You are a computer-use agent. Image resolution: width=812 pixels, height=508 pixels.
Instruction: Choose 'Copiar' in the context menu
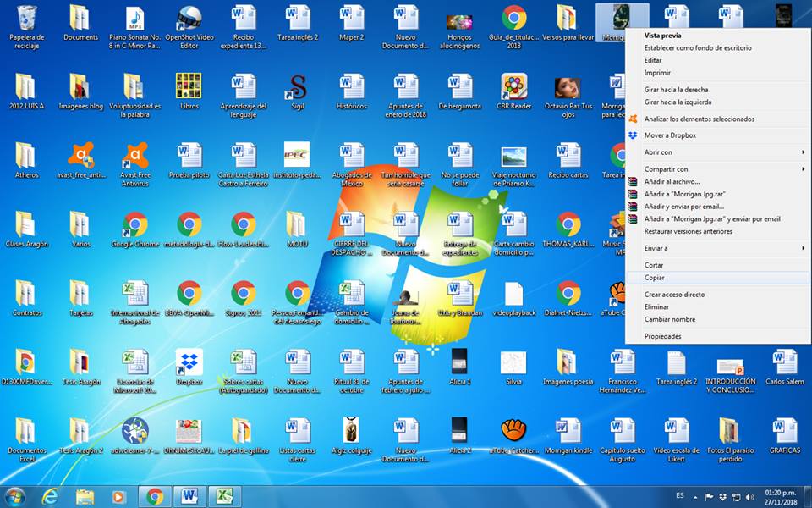click(x=654, y=278)
